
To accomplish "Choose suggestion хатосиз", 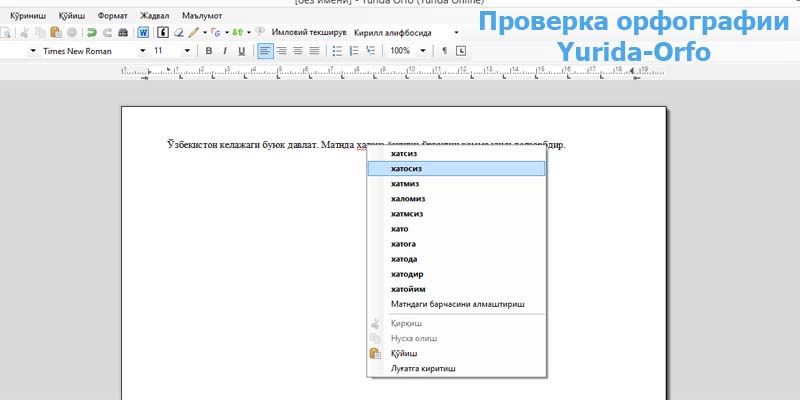I will [x=457, y=168].
